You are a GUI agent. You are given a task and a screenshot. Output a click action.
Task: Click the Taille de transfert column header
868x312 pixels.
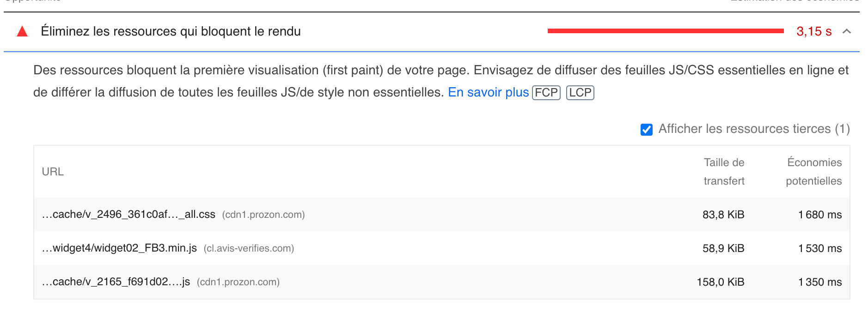pos(724,172)
